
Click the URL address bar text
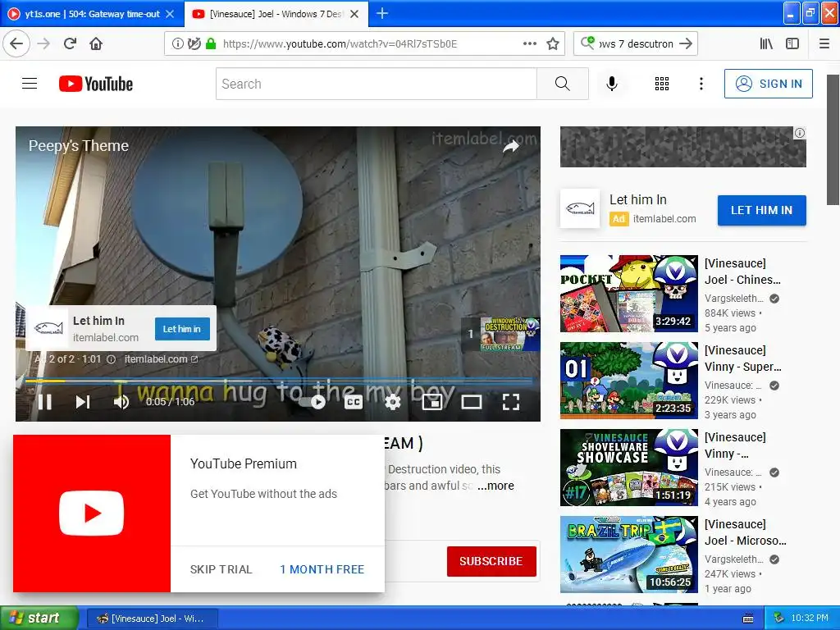340,43
